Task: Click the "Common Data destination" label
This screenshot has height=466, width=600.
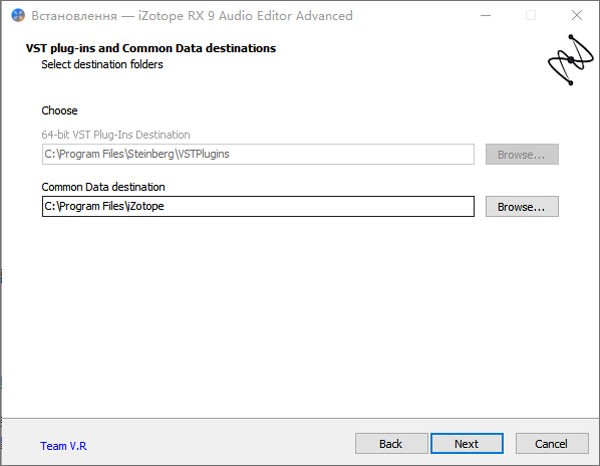Action: click(103, 187)
